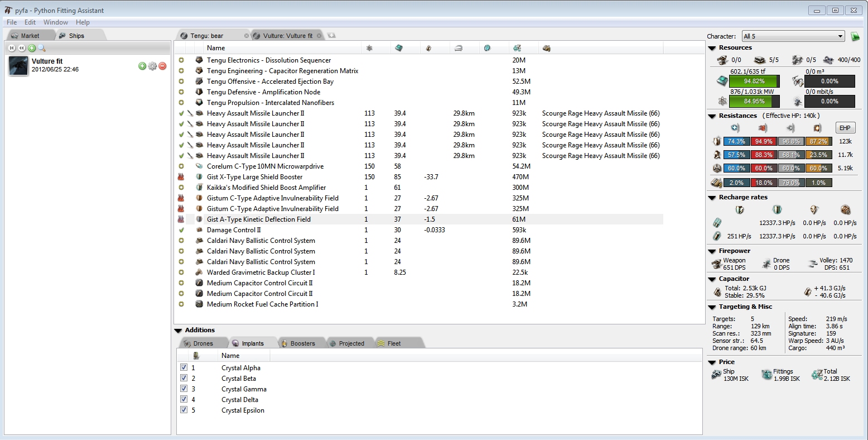868x440 pixels.
Task: Collapse the Resistances section
Action: click(712, 116)
